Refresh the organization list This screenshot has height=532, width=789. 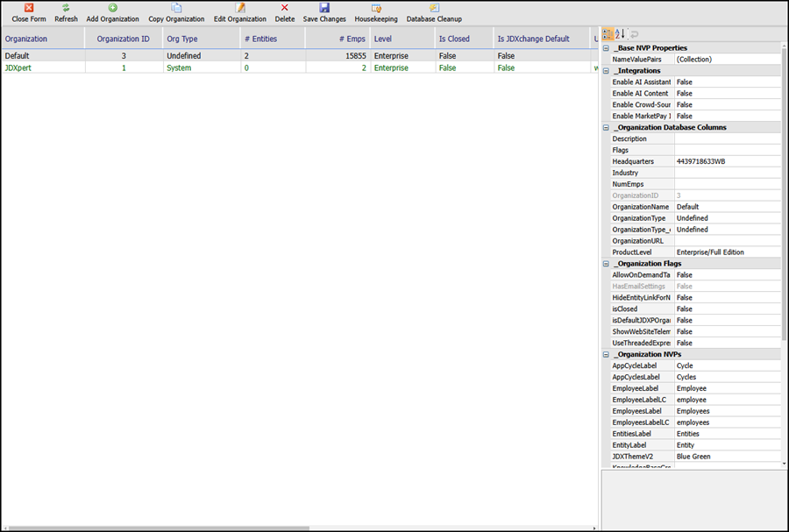66,8
